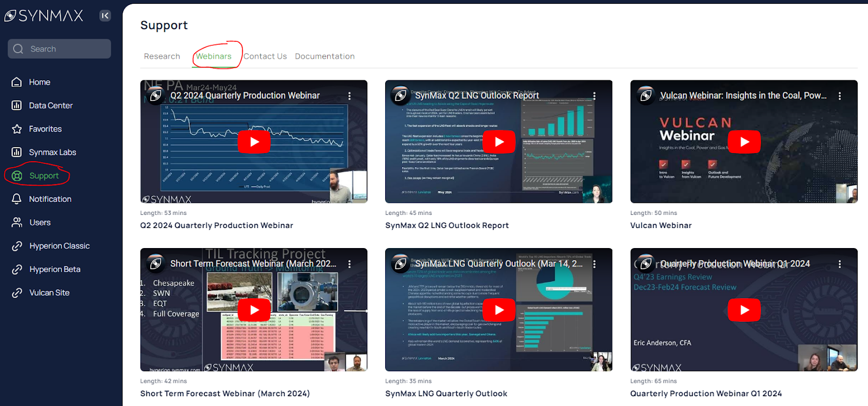Open Hyperion Beta link in sidebar
868x406 pixels.
tap(54, 269)
